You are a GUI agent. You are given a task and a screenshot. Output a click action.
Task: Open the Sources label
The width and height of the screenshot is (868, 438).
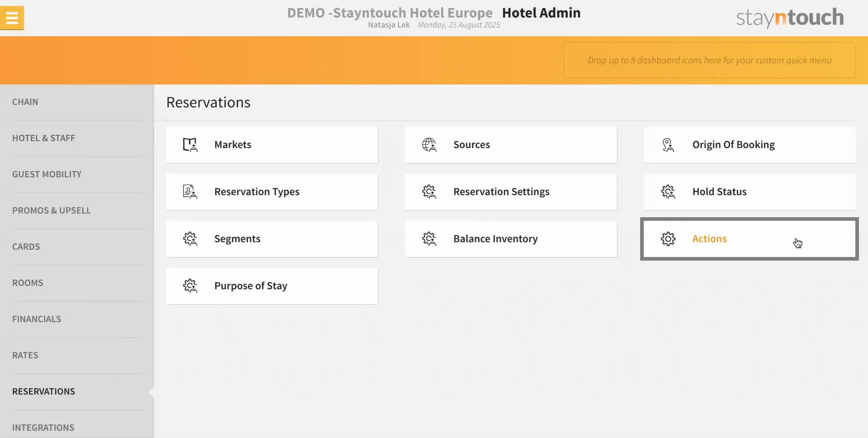click(472, 145)
